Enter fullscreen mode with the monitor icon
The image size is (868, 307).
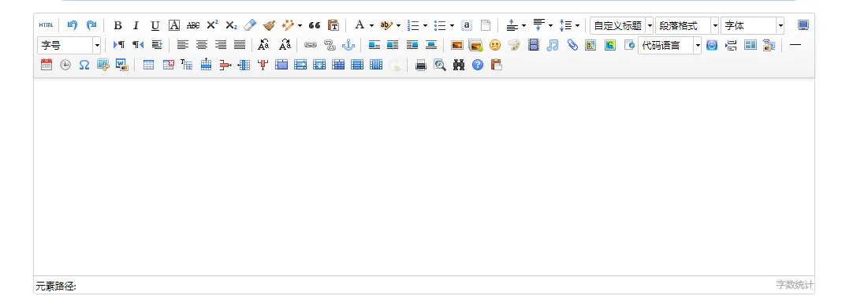point(803,25)
